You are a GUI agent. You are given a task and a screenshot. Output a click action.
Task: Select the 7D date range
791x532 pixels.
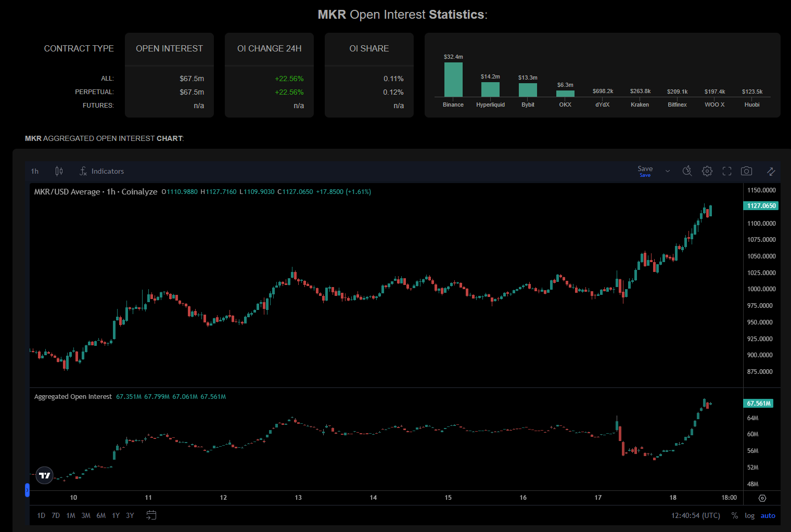pos(56,515)
